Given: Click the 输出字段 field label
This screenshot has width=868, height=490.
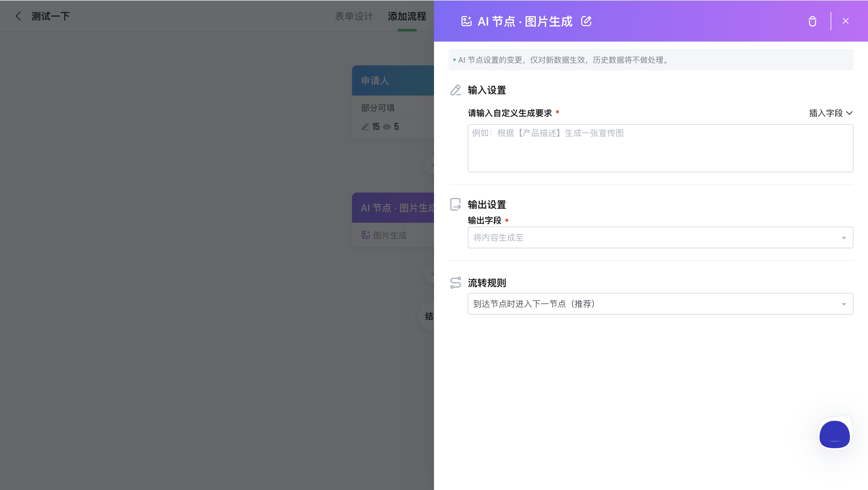Looking at the screenshot, I should [485, 220].
